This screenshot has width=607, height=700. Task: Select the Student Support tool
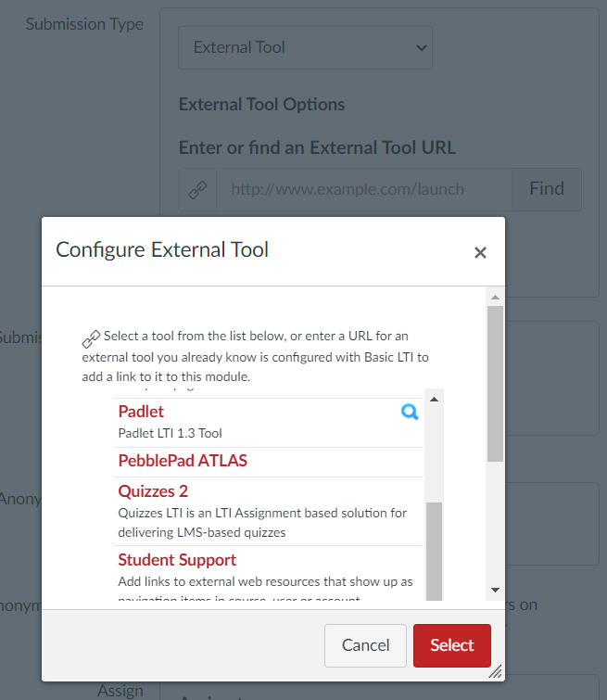[177, 560]
